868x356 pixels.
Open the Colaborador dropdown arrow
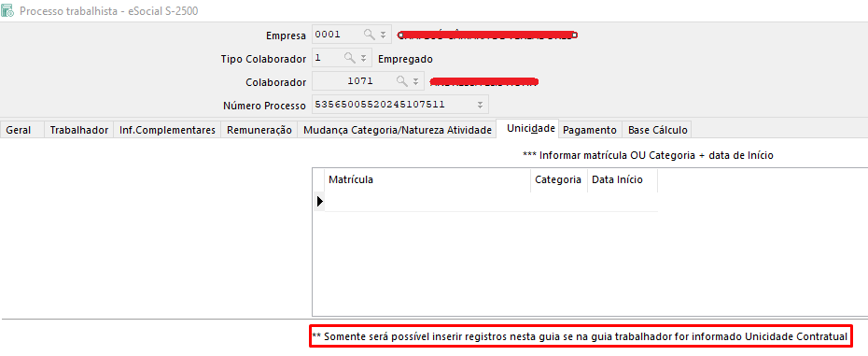coord(415,81)
